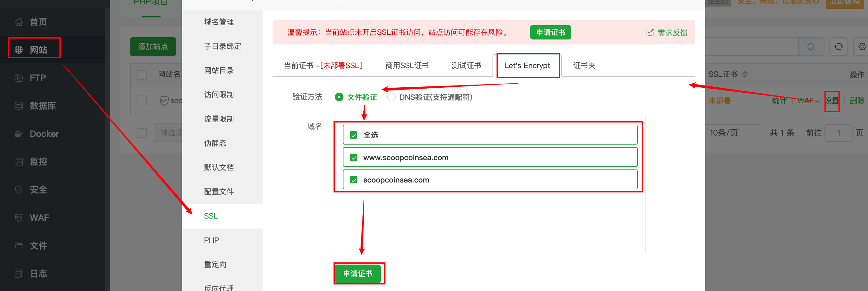Click the shield icon beside 安全

[19, 190]
